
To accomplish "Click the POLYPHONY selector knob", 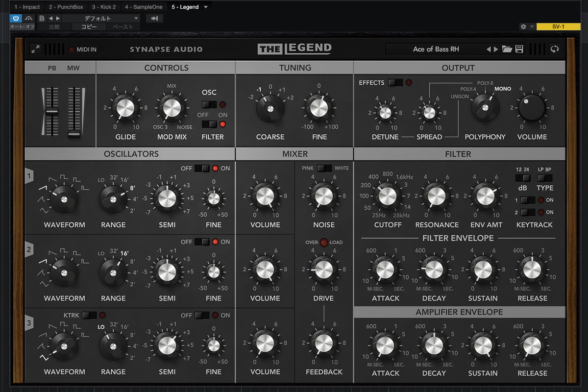I will (485, 107).
